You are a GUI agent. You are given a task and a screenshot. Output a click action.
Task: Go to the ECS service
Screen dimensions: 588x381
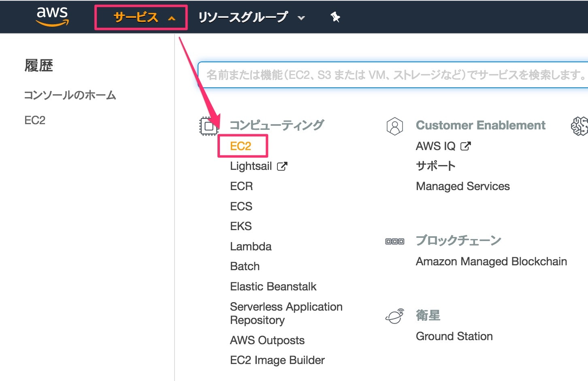(x=241, y=206)
